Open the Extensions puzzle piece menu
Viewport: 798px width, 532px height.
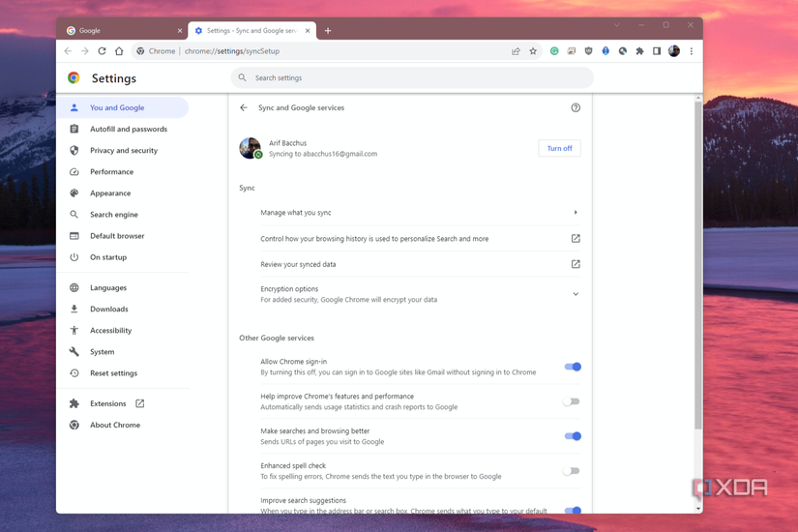[639, 51]
